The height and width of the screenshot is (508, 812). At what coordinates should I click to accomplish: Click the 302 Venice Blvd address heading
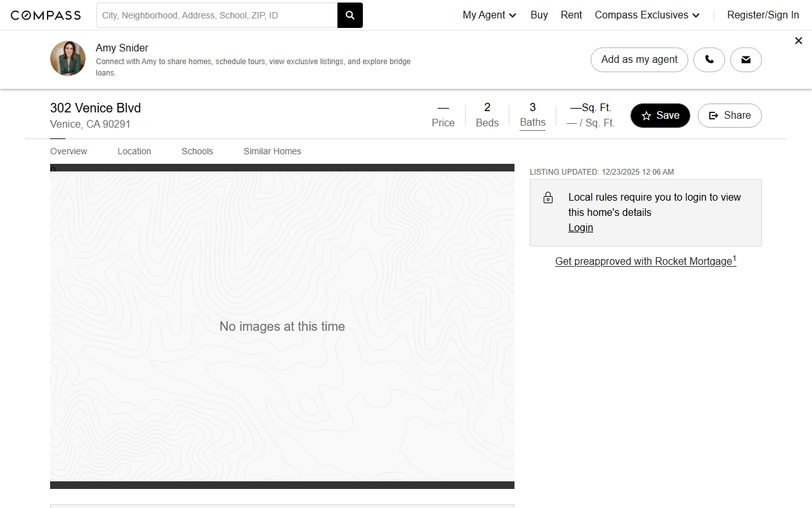click(96, 108)
